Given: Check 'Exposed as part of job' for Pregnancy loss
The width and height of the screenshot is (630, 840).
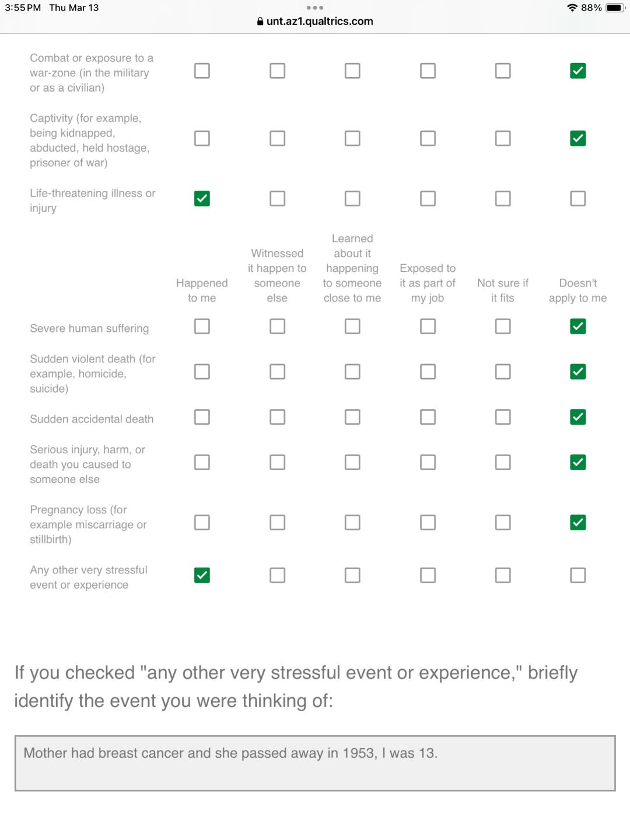Looking at the screenshot, I should coord(428,522).
